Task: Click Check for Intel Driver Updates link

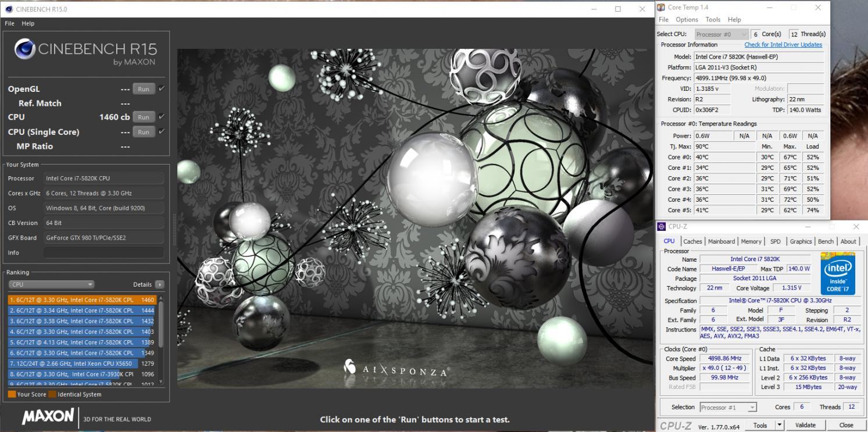Action: 783,45
